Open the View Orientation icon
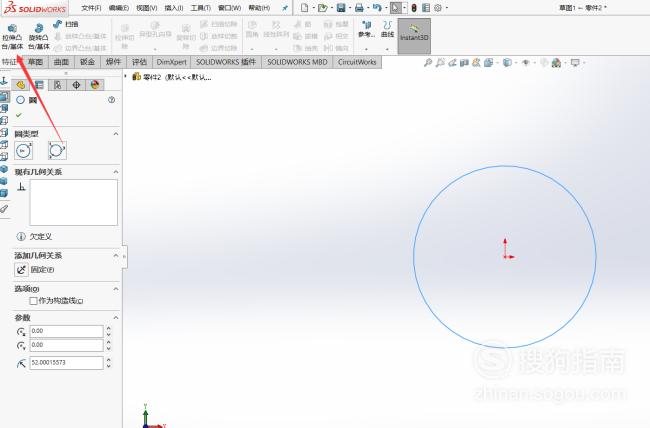The width and height of the screenshot is (650, 428). pyautogui.click(x=488, y=63)
